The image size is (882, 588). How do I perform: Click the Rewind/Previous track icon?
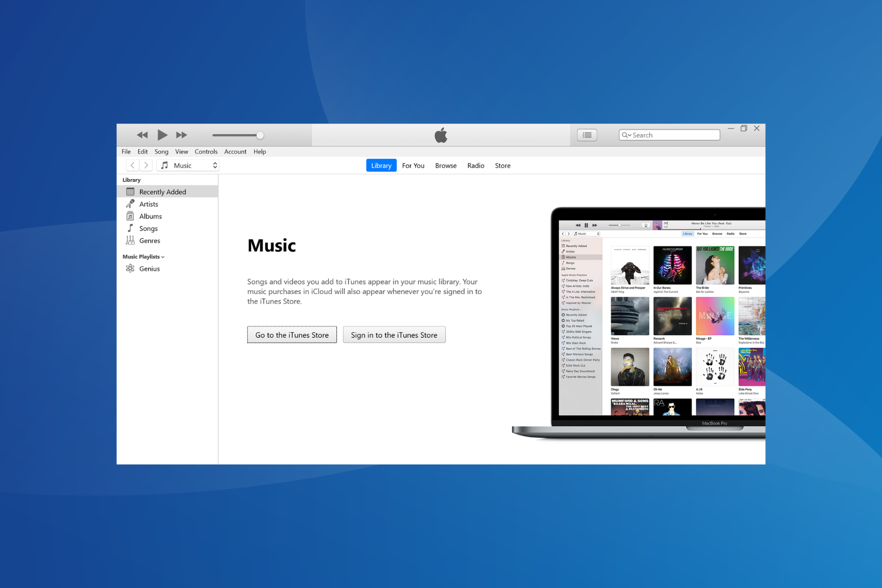click(x=142, y=135)
